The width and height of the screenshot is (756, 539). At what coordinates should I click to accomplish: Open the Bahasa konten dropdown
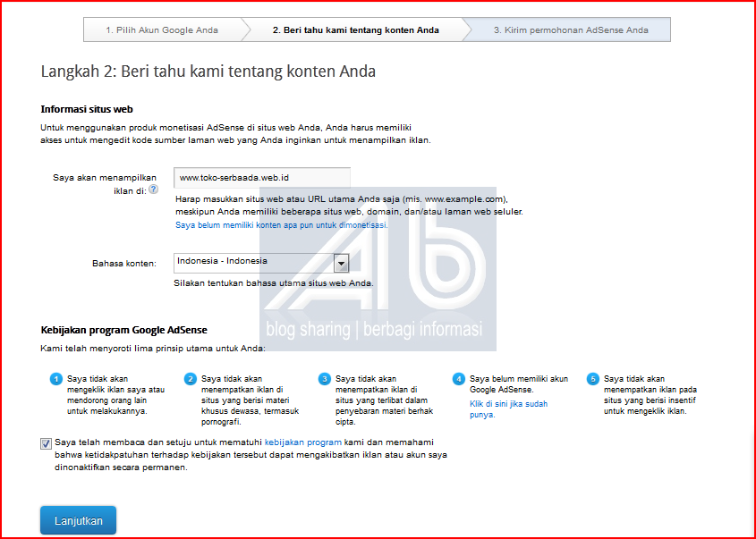click(261, 263)
